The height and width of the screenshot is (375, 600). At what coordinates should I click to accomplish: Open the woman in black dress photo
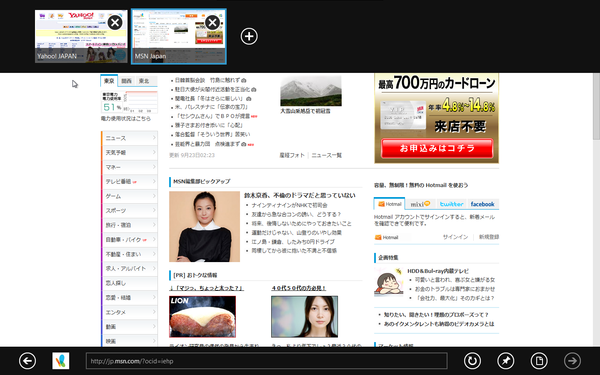(204, 227)
